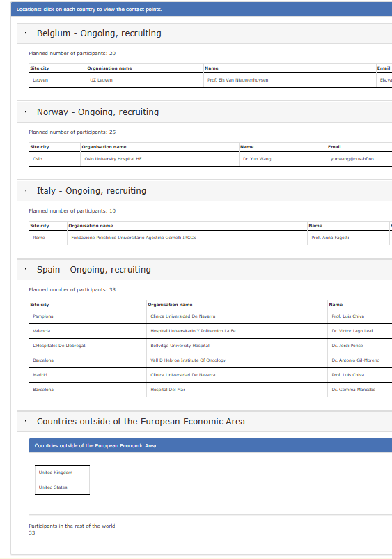
Task: Click the Italy - Ongoing, recruiting heading
Action: [91, 191]
